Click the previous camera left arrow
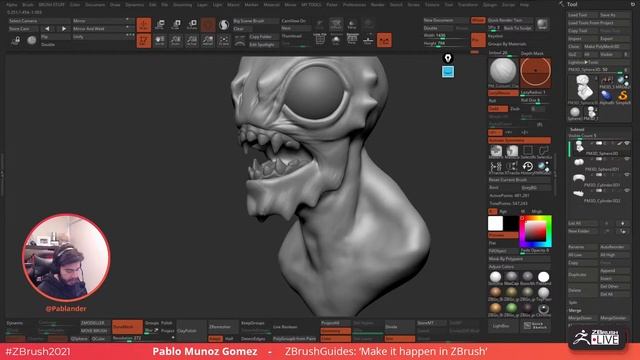The image size is (640, 360). tap(47, 29)
